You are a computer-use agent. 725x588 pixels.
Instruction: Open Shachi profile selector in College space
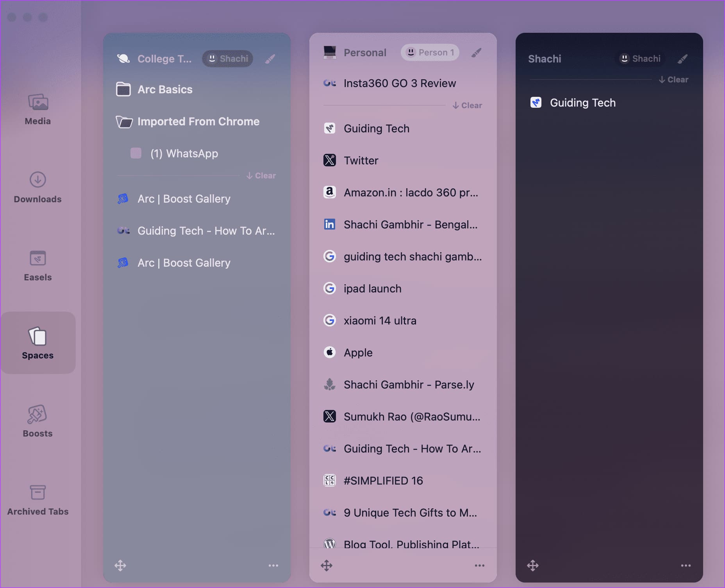click(x=227, y=59)
